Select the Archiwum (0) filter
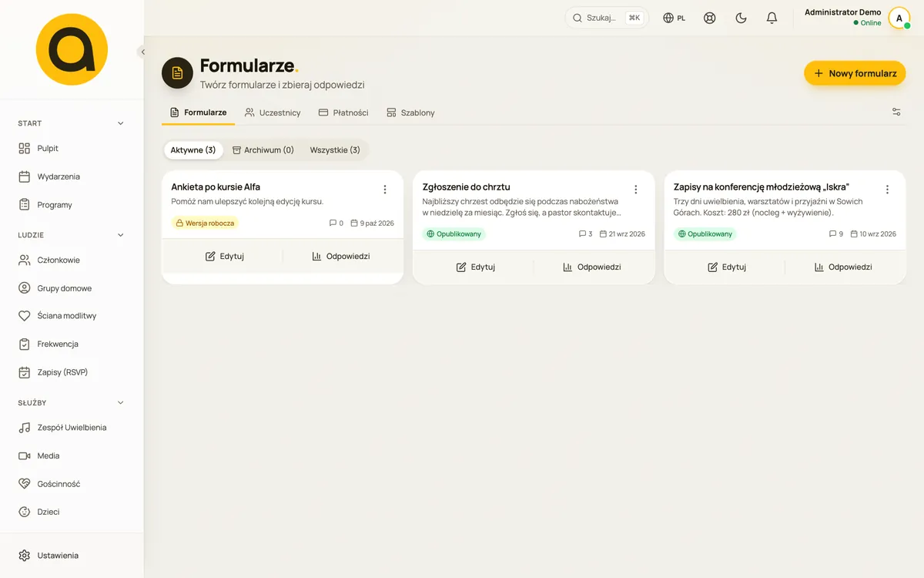 click(263, 150)
